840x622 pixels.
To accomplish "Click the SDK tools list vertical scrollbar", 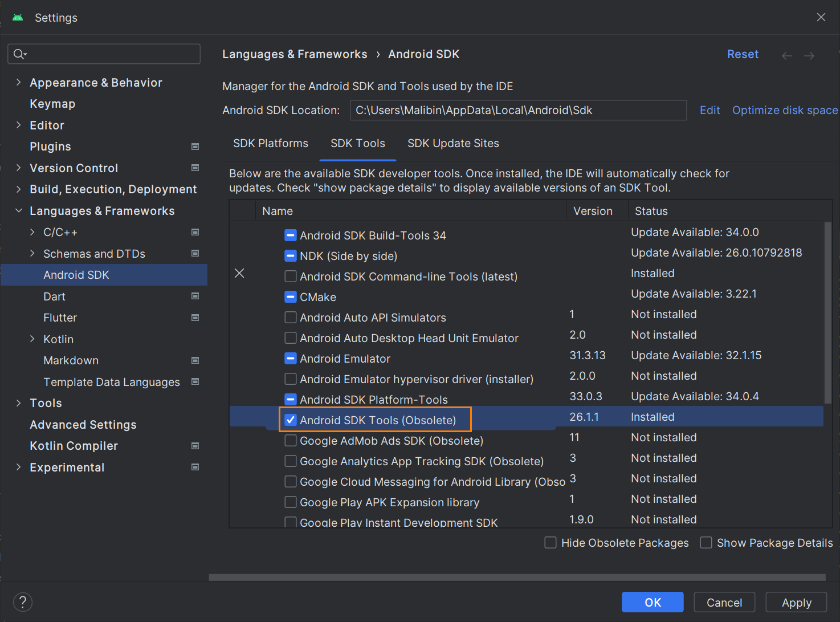I will pos(827,312).
